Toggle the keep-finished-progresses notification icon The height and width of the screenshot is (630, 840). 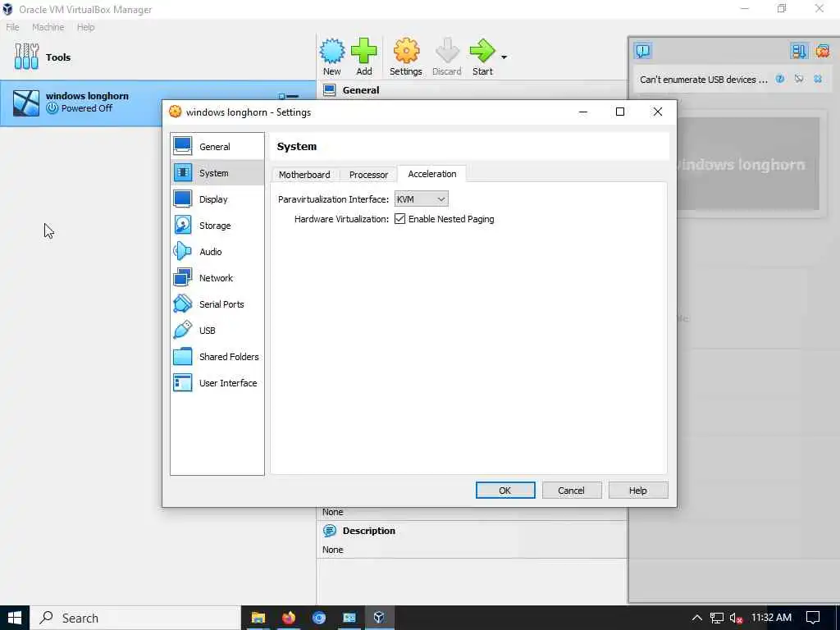click(799, 51)
